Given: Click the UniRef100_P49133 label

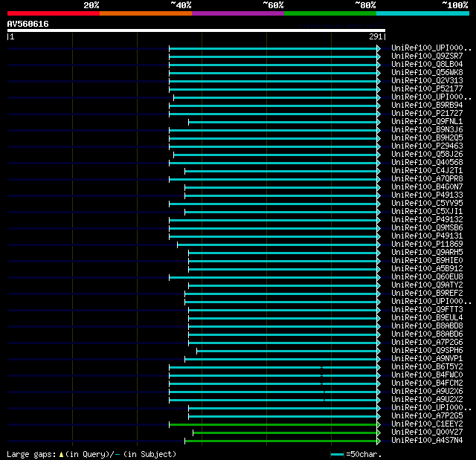Looking at the screenshot, I should tap(427, 195).
